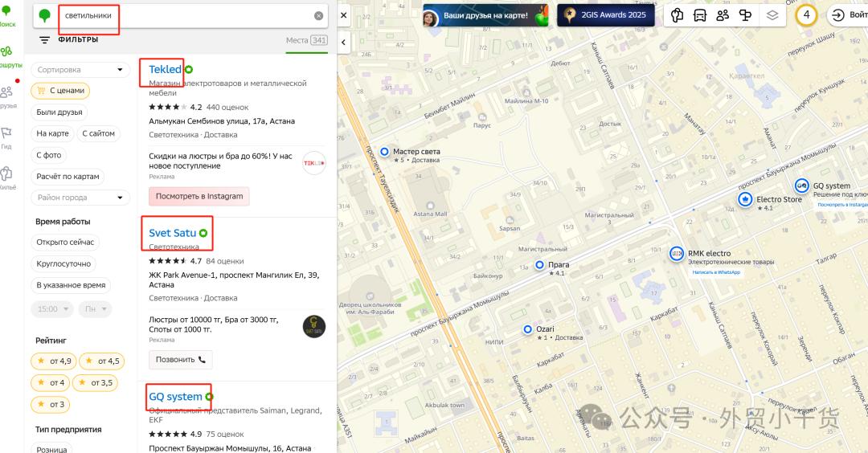Click the search field containing 'светильники'
This screenshot has height=453, width=868.
click(185, 16)
